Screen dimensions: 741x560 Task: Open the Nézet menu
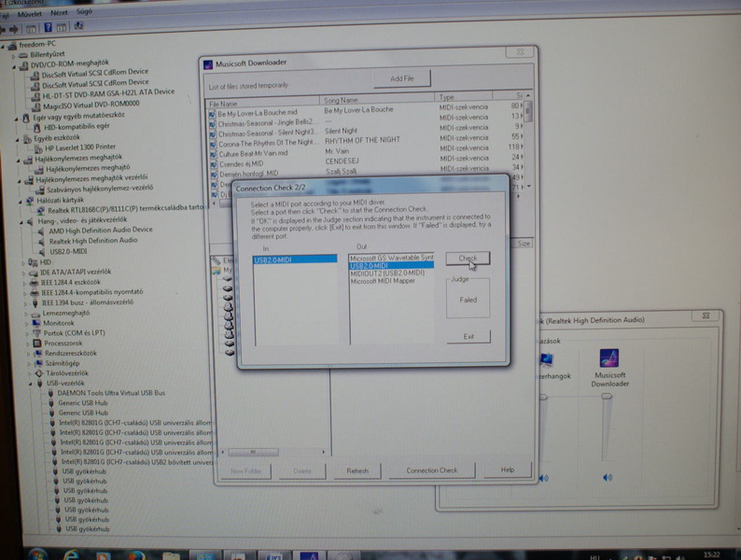pos(59,12)
